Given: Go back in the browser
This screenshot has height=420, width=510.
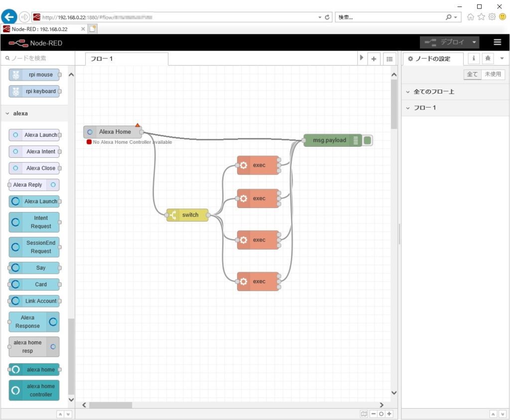Looking at the screenshot, I should click(x=9, y=17).
